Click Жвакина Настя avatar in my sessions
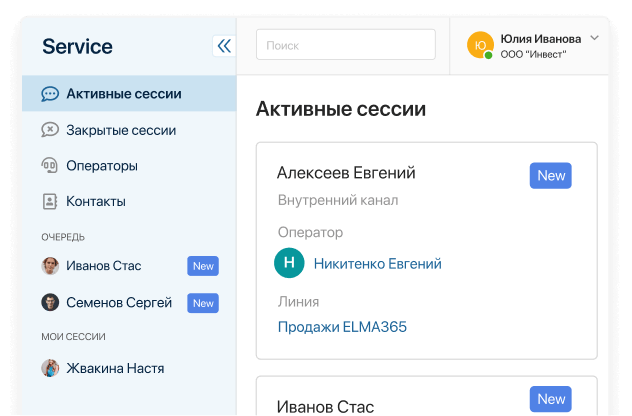Screen dimensions: 632x416 pos(50,368)
